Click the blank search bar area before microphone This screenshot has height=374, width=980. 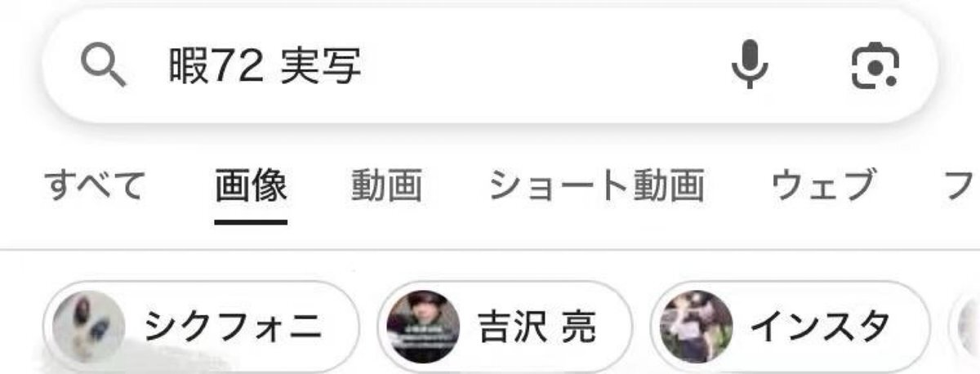pos(543,65)
